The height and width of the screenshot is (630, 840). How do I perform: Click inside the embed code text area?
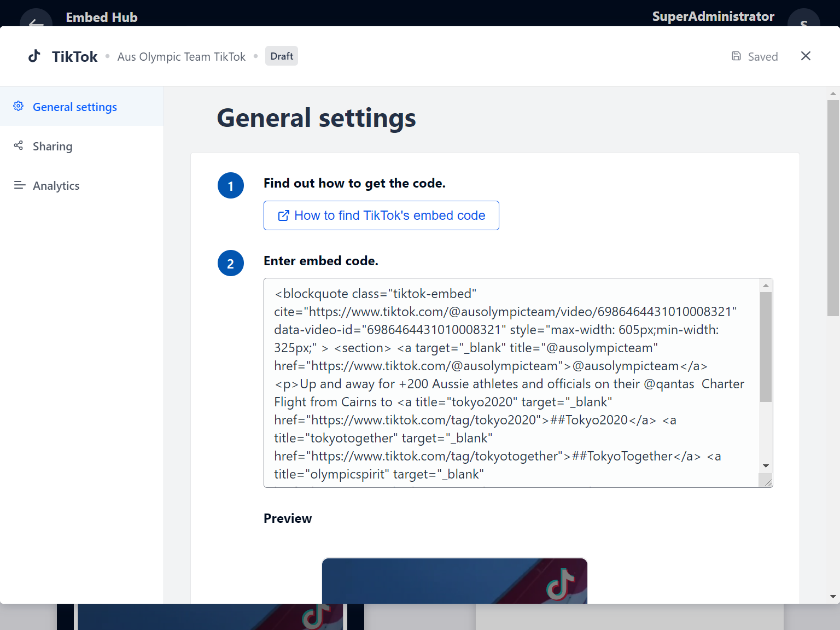pyautogui.click(x=509, y=383)
